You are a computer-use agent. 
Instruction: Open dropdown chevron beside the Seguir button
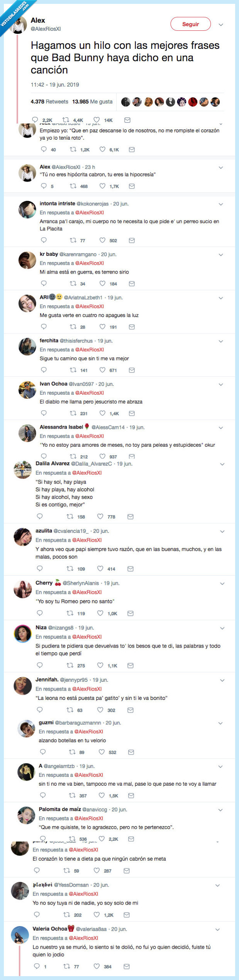click(x=221, y=25)
